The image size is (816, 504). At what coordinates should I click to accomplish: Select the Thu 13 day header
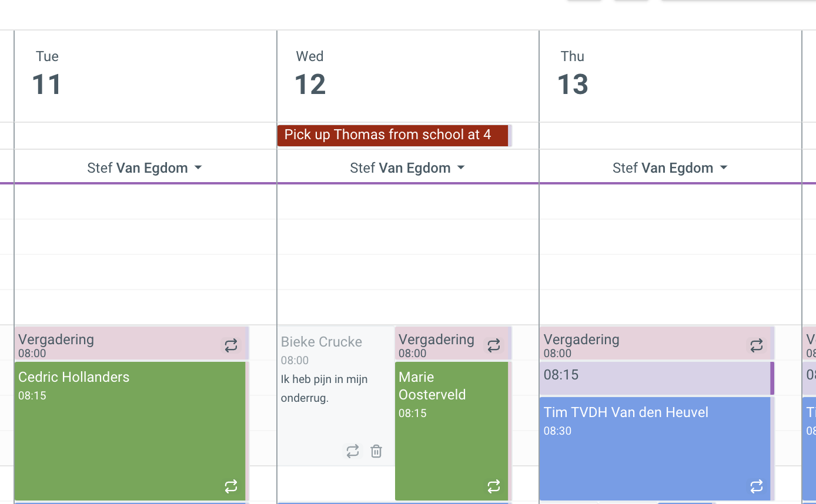(573, 76)
